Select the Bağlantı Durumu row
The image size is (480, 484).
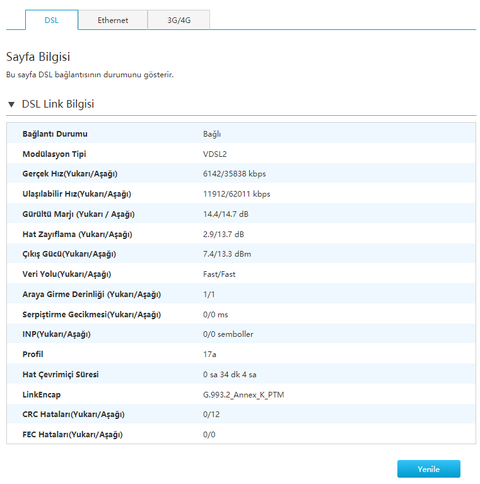[x=241, y=134]
